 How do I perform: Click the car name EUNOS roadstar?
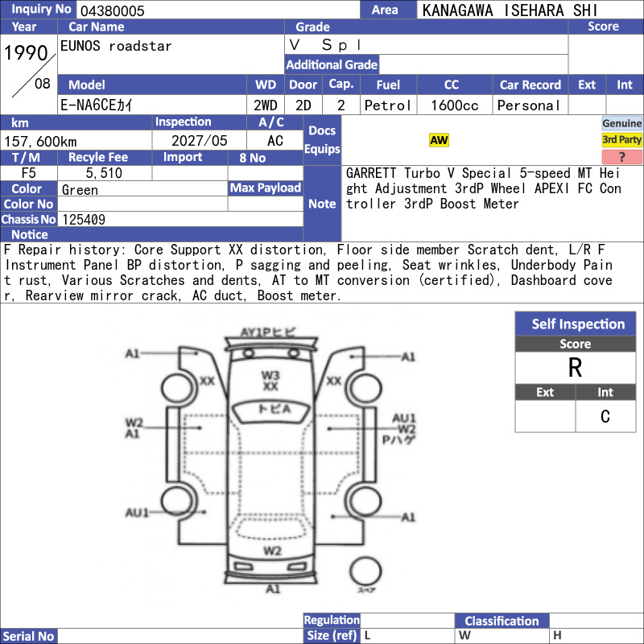click(x=116, y=46)
